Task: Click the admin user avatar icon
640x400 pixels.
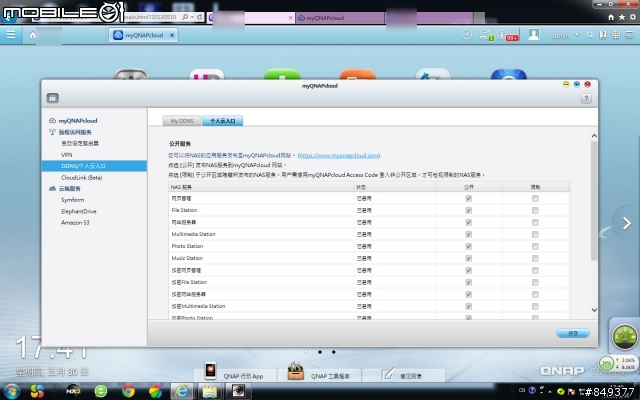Action: coord(534,35)
